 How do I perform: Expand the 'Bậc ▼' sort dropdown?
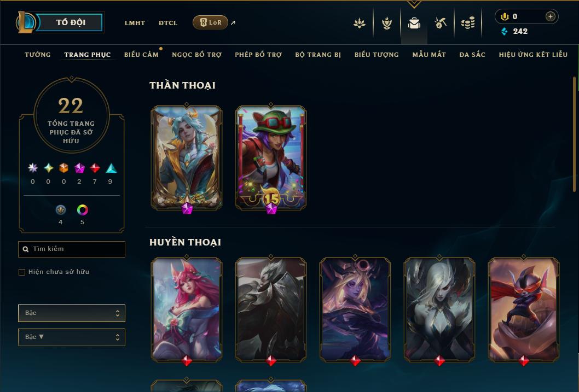coord(72,337)
